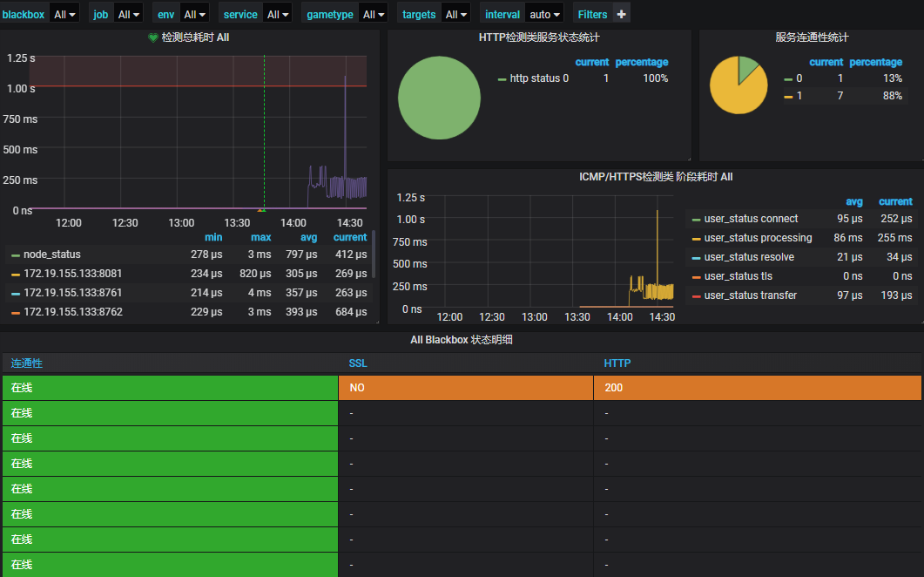Image resolution: width=924 pixels, height=577 pixels.
Task: Click the 200 HTTP status cell
Action: pyautogui.click(x=758, y=388)
